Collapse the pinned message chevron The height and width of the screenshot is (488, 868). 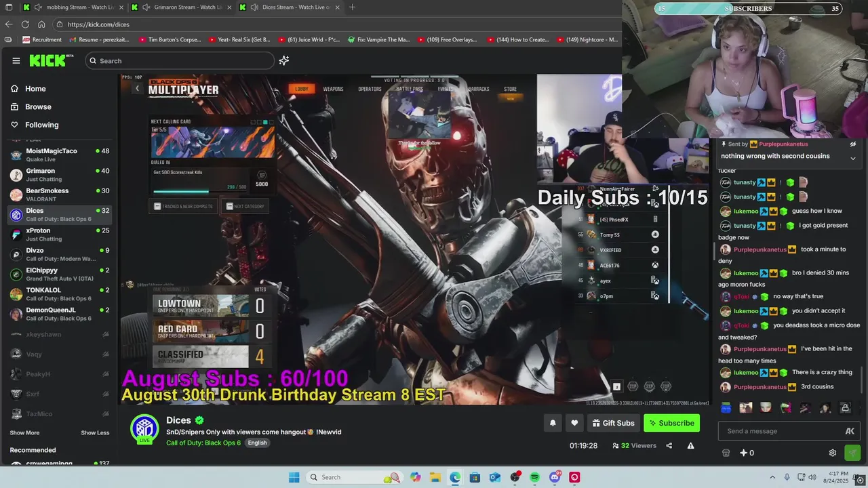[x=853, y=158]
